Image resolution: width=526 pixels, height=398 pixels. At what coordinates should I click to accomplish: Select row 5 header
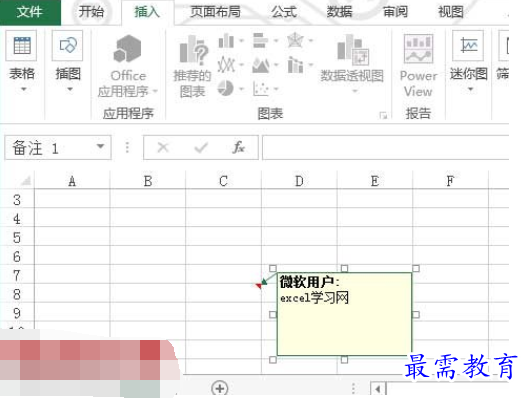pyautogui.click(x=17, y=237)
